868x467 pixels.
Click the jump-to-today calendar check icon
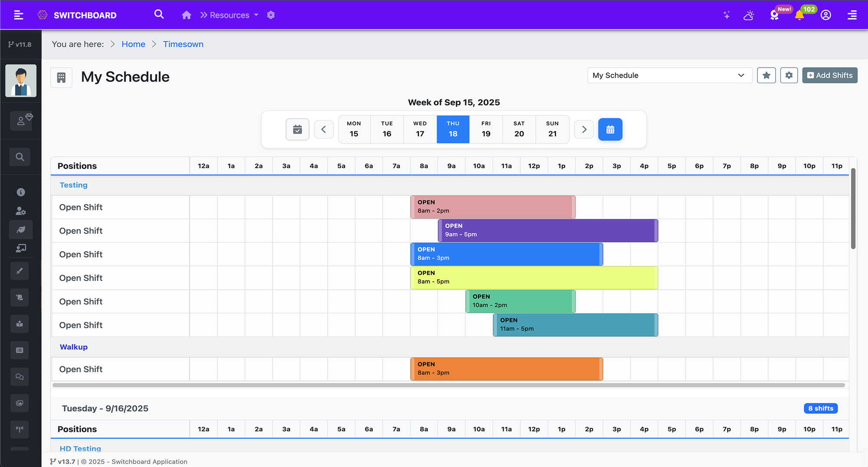pyautogui.click(x=297, y=129)
